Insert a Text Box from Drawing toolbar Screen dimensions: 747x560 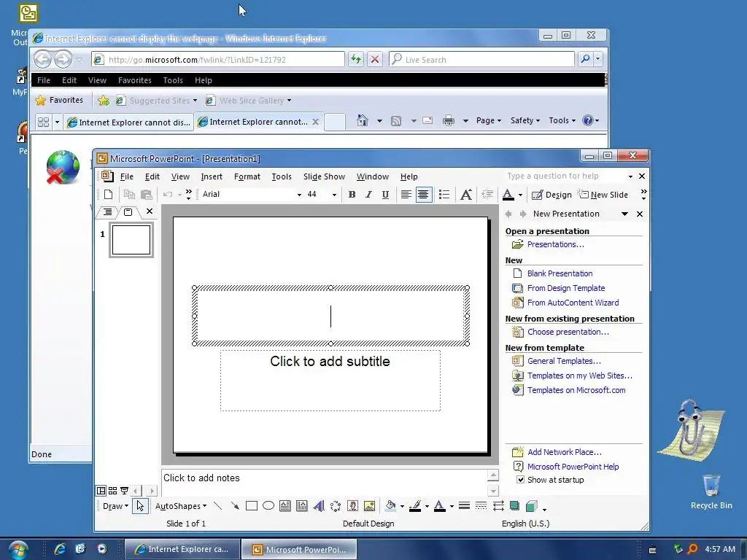pyautogui.click(x=285, y=506)
